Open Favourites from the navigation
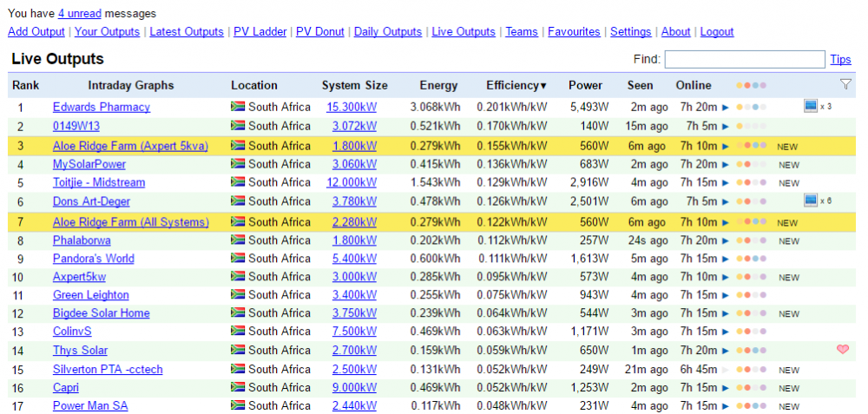Image resolution: width=868 pixels, height=414 pixels. click(574, 31)
